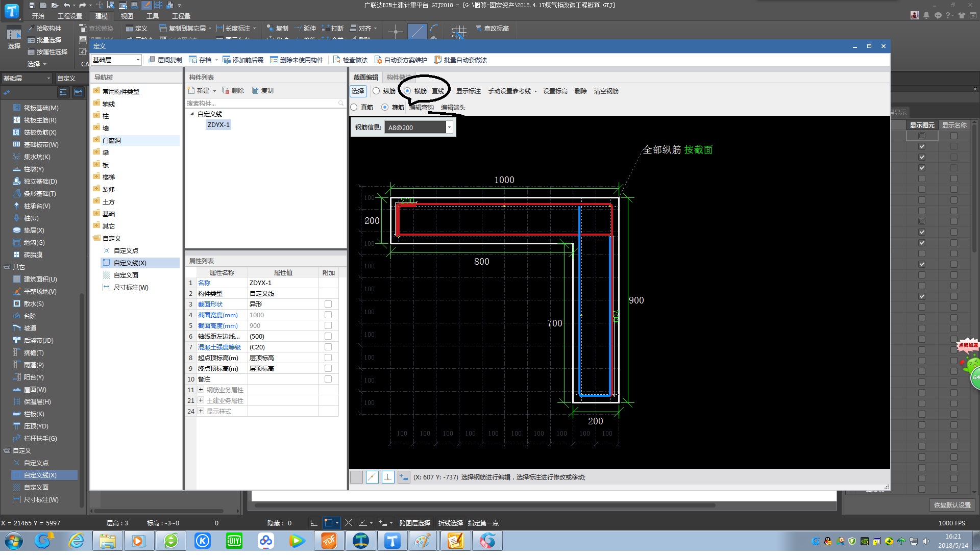Open the 工具 ribbon tab
Viewport: 980px width, 559px height.
pos(153,16)
